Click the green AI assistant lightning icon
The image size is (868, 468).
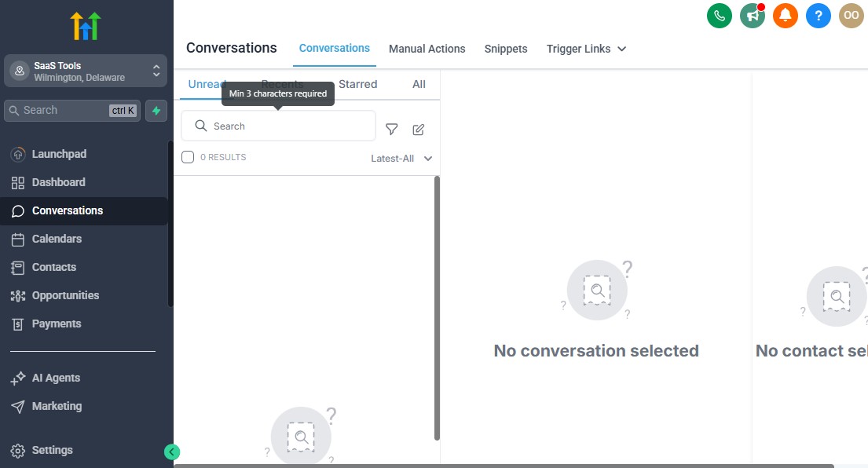point(156,110)
